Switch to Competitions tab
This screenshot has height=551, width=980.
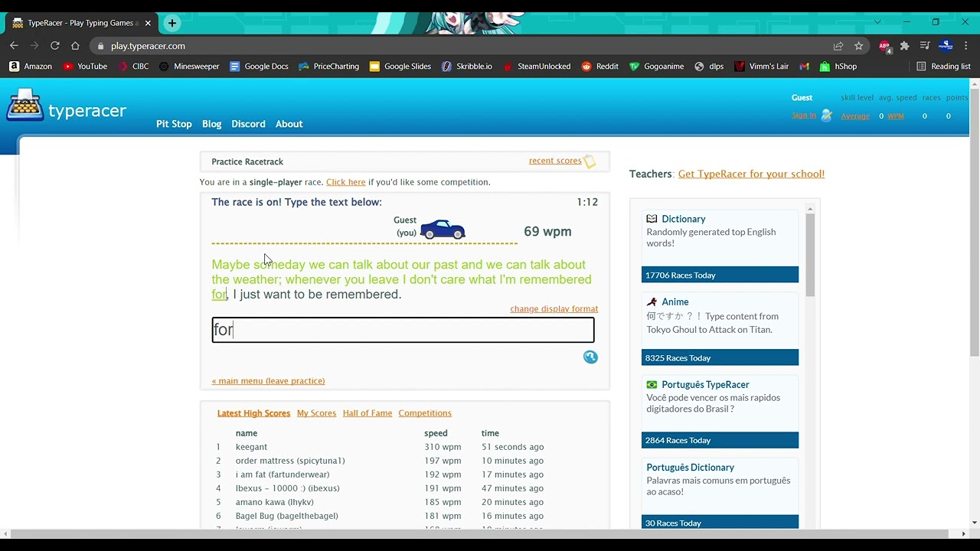(x=425, y=413)
